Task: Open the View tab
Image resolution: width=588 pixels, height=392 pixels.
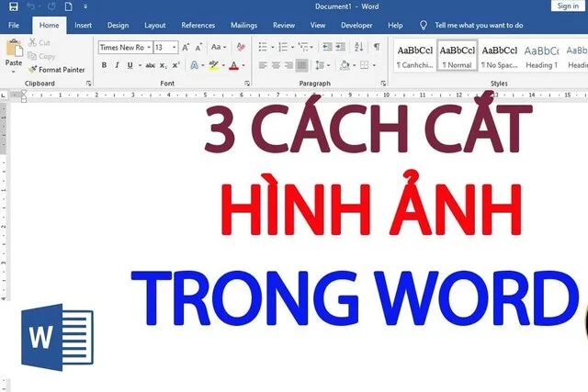Action: point(318,26)
